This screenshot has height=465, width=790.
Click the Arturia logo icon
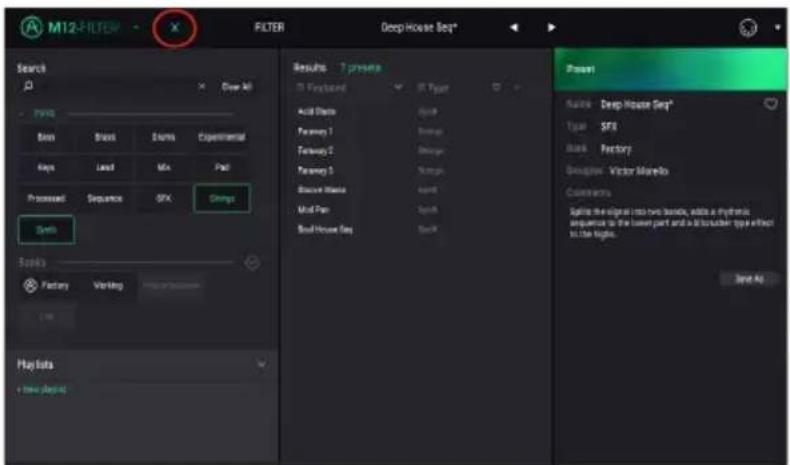31,27
